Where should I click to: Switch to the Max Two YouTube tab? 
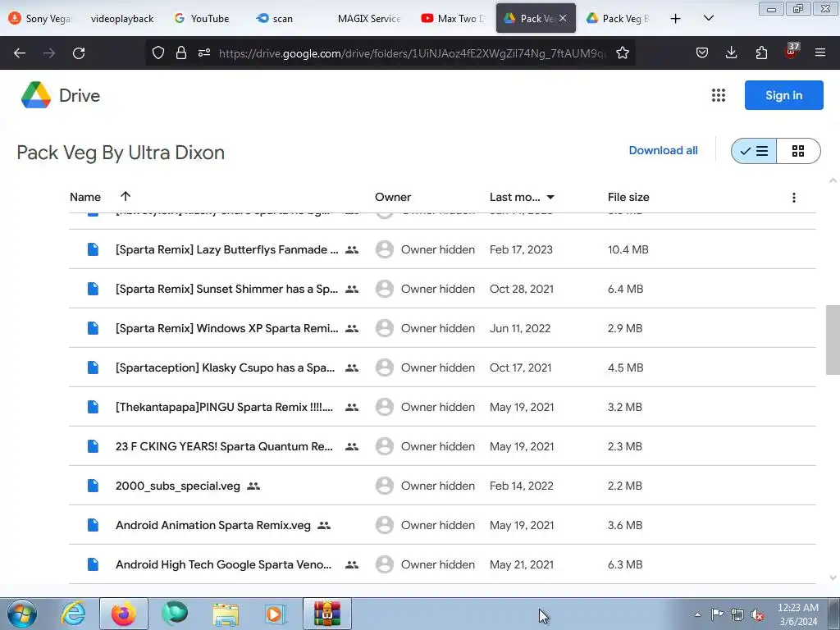(453, 18)
